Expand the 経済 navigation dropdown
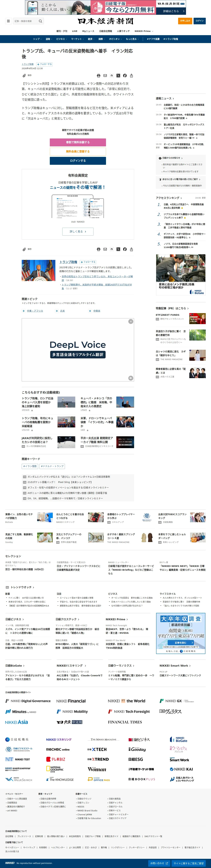Viewport: 211px width, 868px height. click(x=91, y=39)
